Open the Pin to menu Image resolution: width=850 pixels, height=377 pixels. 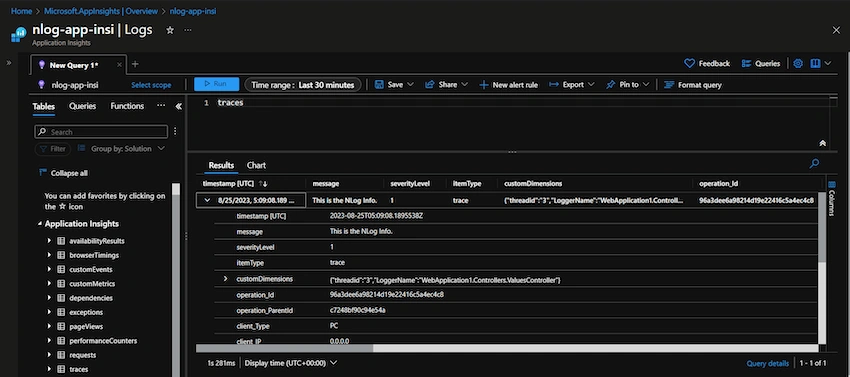[x=628, y=85]
